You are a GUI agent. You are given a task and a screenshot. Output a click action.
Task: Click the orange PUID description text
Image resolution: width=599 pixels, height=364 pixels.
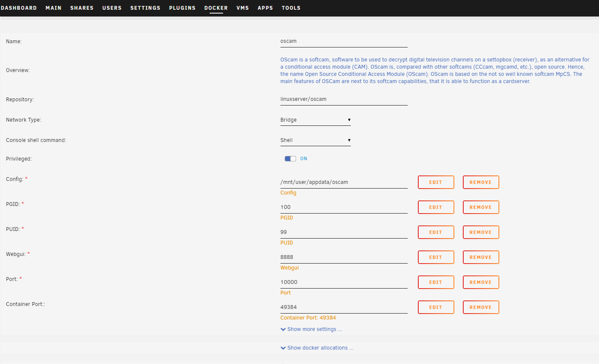(x=287, y=243)
